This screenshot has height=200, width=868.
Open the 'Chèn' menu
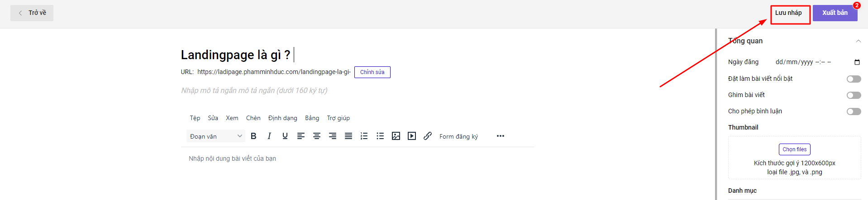tap(253, 118)
